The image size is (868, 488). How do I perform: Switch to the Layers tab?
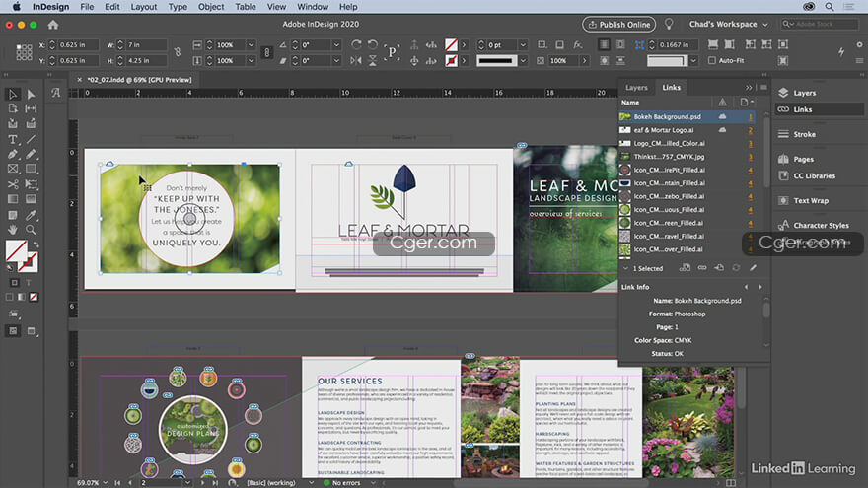click(636, 88)
